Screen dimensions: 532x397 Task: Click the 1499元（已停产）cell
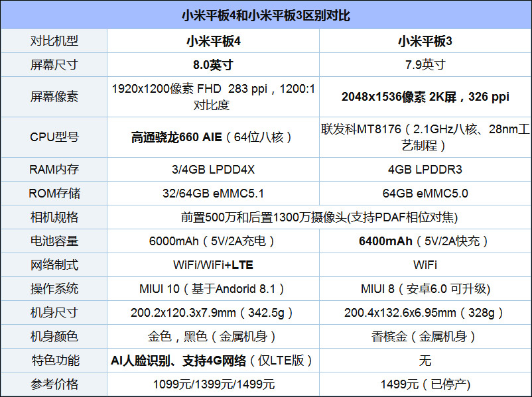coord(425,384)
